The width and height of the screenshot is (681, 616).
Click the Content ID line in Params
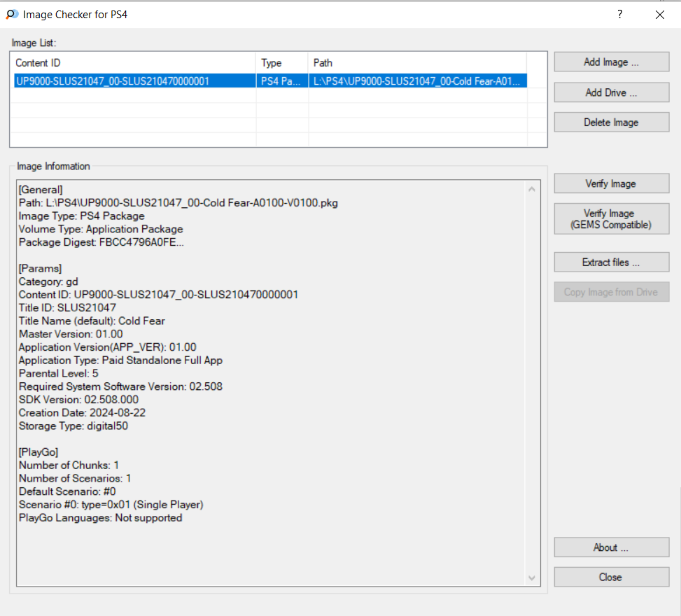[158, 295]
